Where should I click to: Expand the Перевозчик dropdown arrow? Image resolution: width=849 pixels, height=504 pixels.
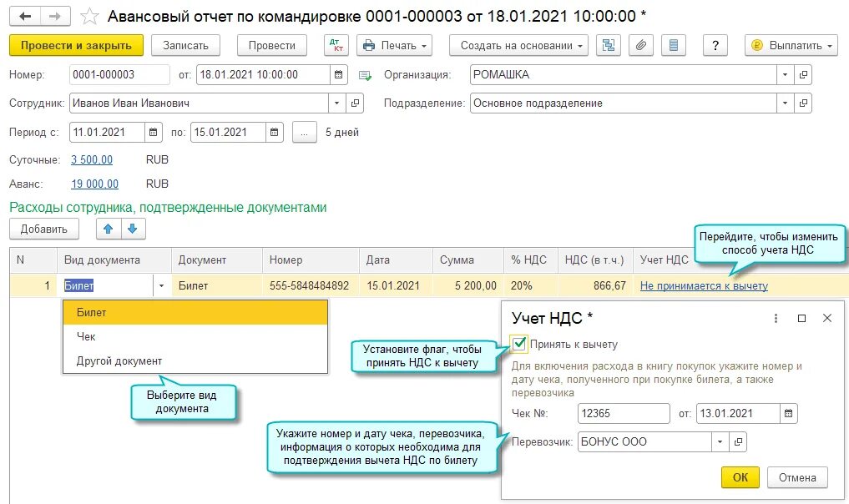click(720, 441)
